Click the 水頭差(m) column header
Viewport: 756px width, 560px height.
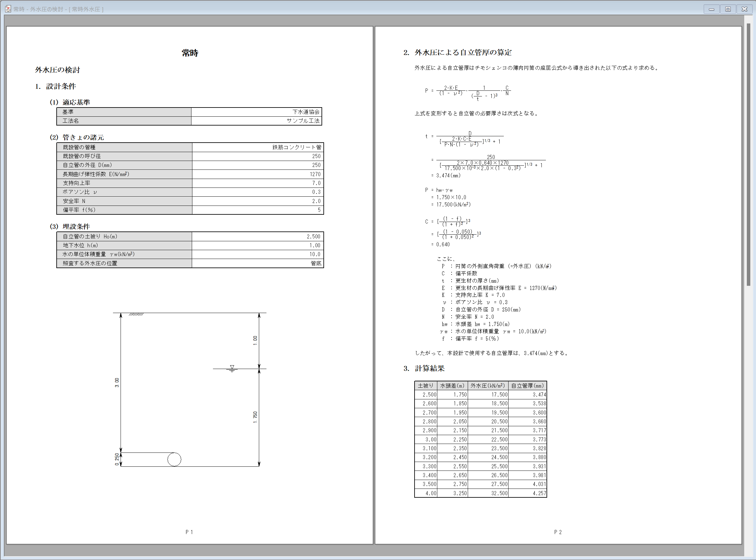tap(453, 386)
